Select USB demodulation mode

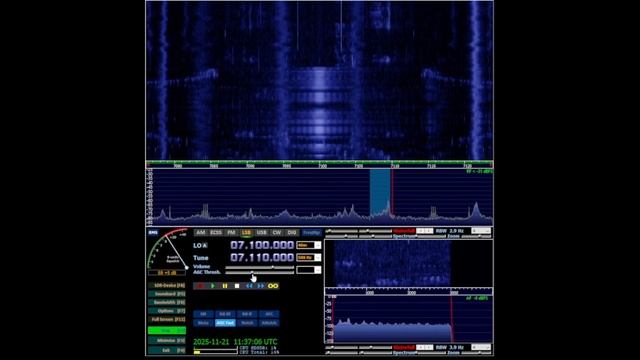pyautogui.click(x=261, y=232)
